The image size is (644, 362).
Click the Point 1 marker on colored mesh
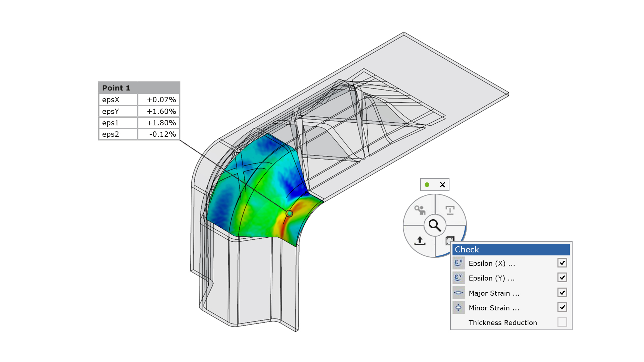pyautogui.click(x=289, y=214)
